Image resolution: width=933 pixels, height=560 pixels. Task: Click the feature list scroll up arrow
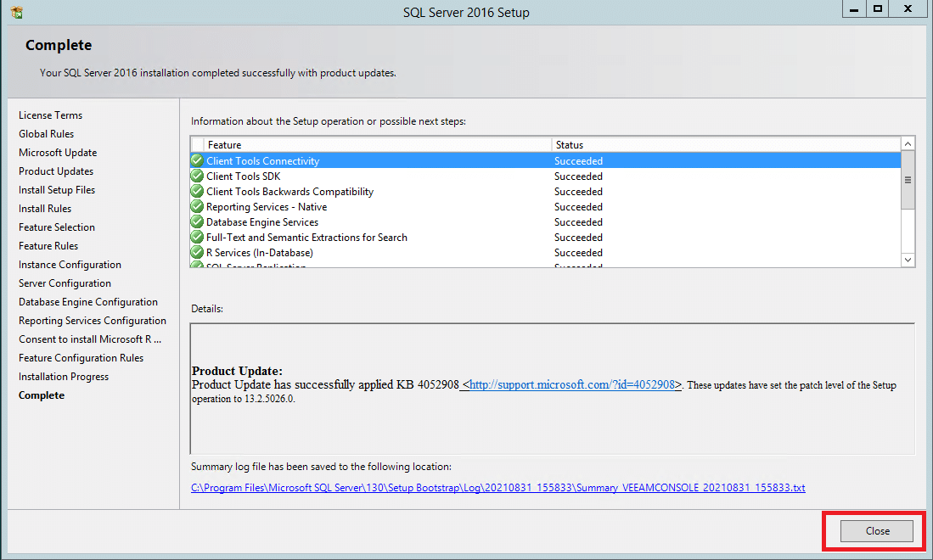pyautogui.click(x=908, y=144)
